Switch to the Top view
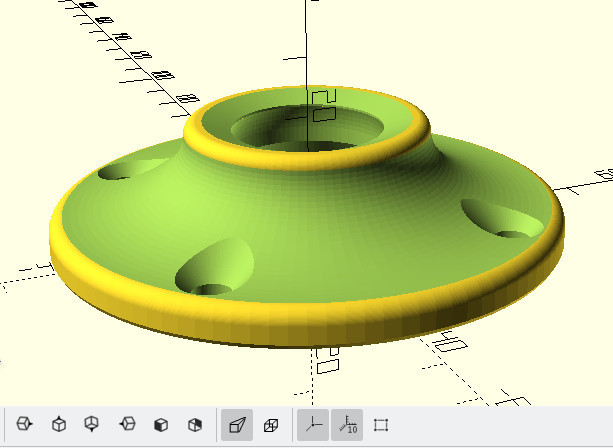 59,425
